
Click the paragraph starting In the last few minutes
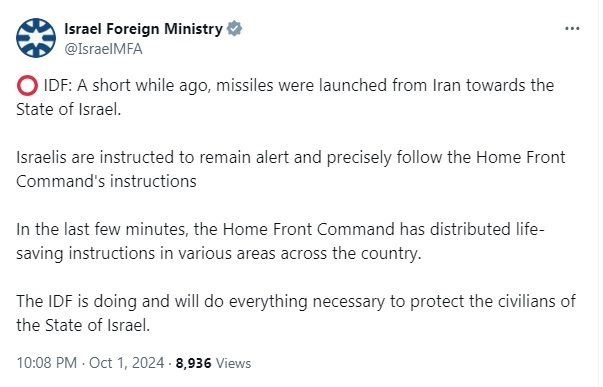[280, 241]
